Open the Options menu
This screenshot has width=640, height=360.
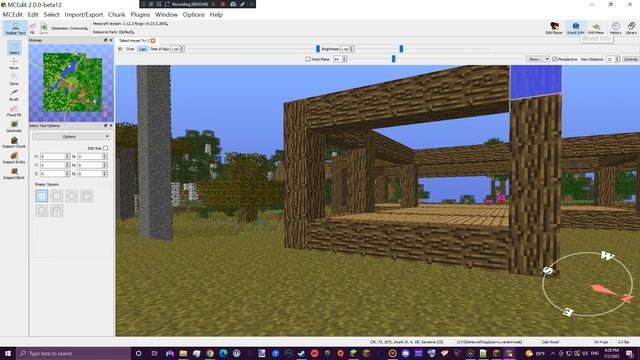coord(193,15)
